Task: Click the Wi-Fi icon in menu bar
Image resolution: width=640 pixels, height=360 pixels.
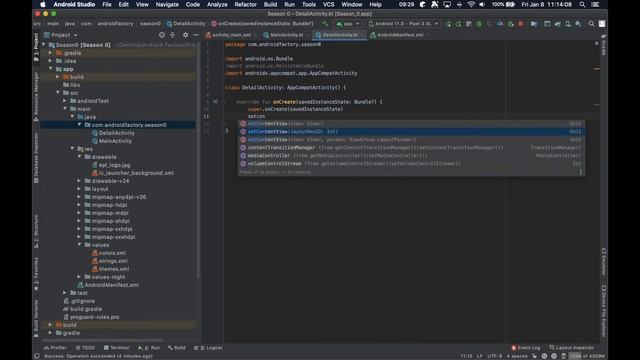Action: (471, 4)
